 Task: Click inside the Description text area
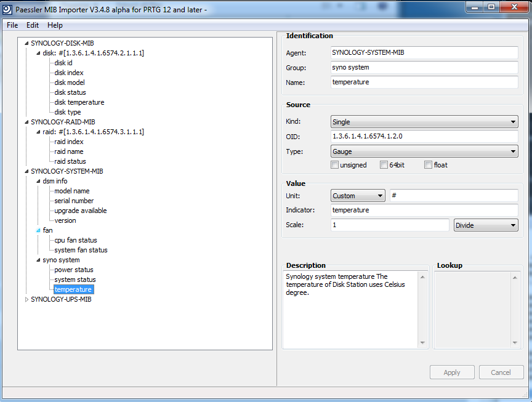[350, 310]
